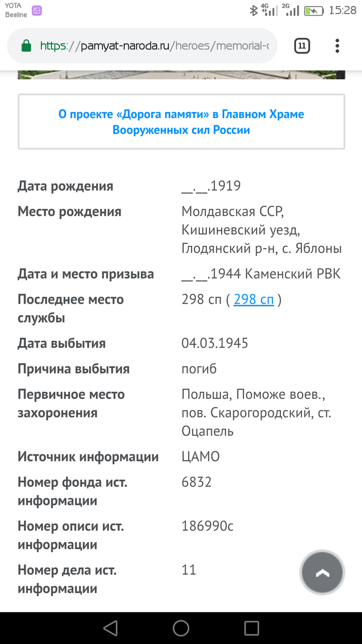362x644 pixels.
Task: Tap the screenshot notification icon
Action: click(x=36, y=10)
